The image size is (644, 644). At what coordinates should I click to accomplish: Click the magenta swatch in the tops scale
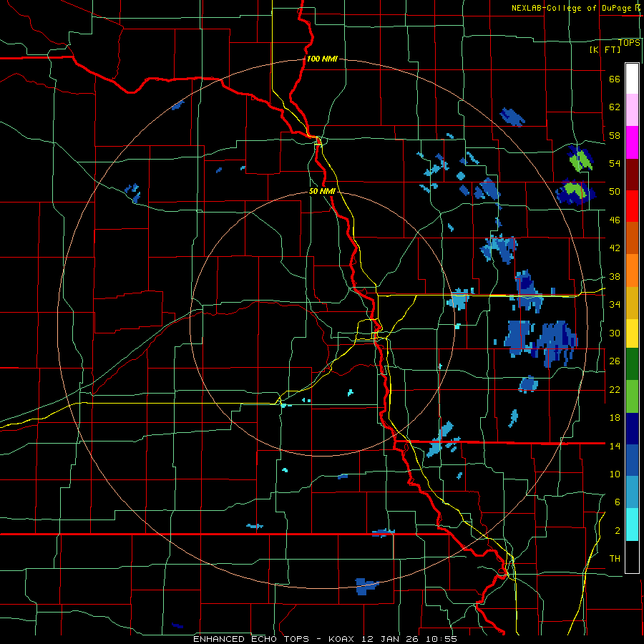632,142
